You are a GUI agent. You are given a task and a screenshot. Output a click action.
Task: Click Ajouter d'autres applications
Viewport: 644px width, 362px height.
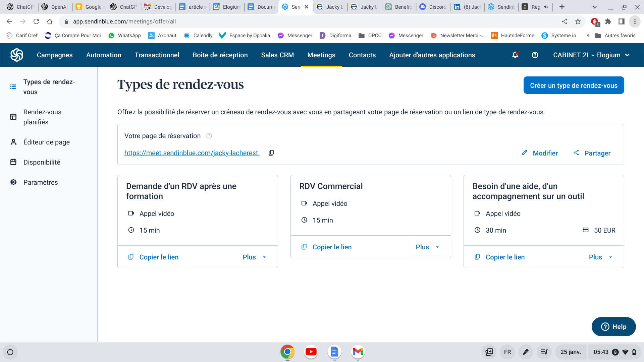click(x=432, y=55)
